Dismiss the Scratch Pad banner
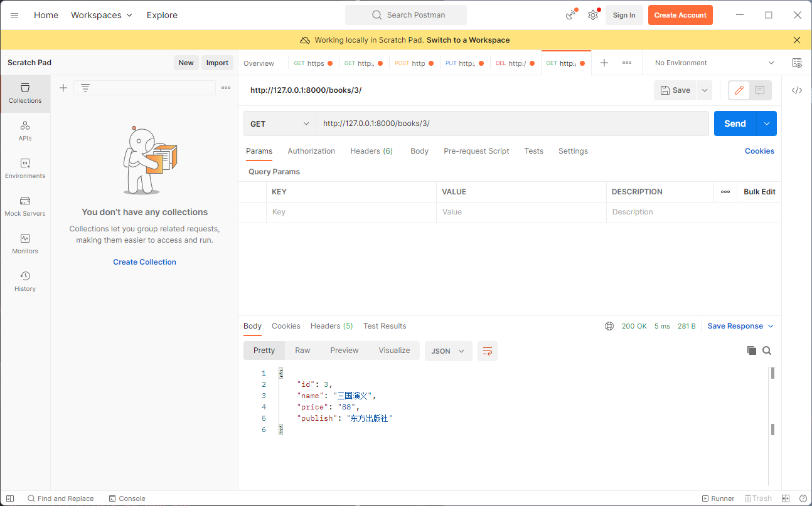This screenshot has width=812, height=506. 797,40
